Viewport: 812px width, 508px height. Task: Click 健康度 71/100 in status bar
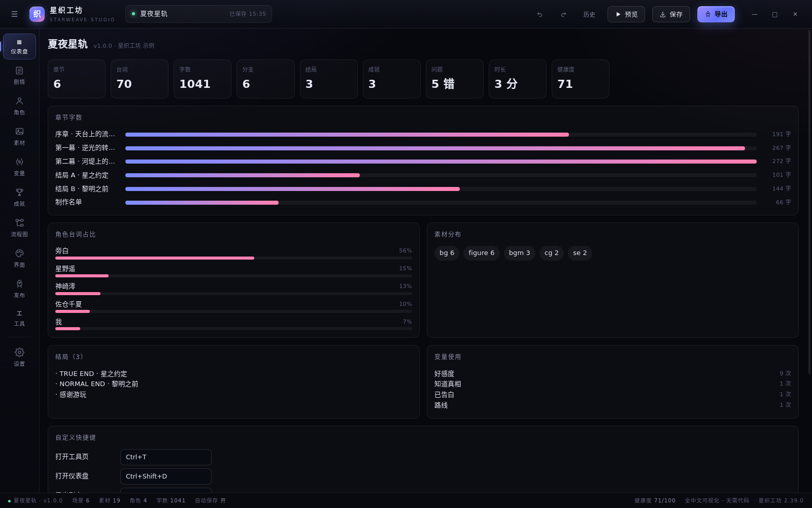pyautogui.click(x=655, y=500)
